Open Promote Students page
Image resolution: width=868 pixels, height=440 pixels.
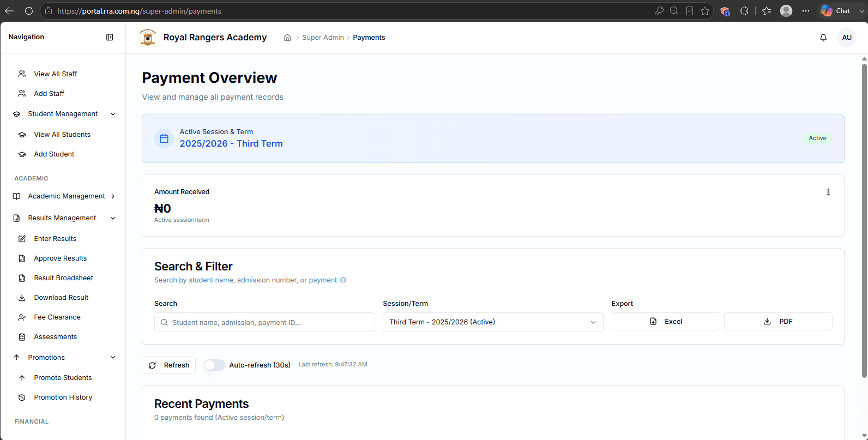click(63, 378)
